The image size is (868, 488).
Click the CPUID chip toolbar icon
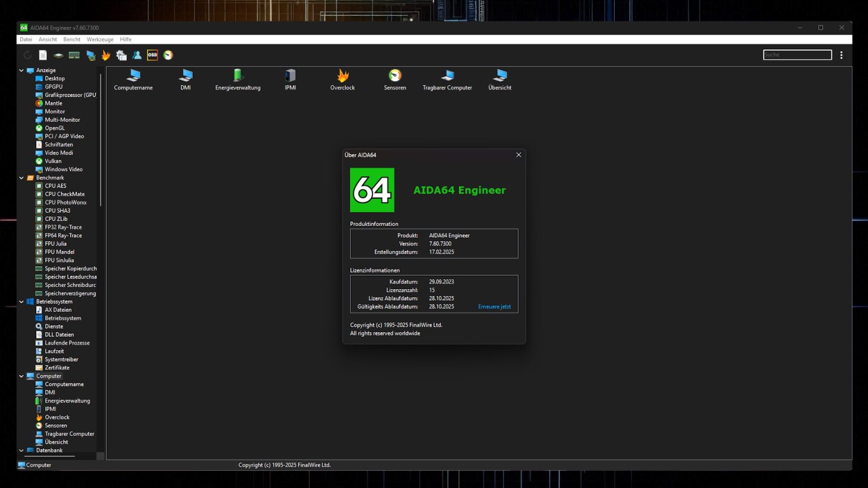coord(58,55)
